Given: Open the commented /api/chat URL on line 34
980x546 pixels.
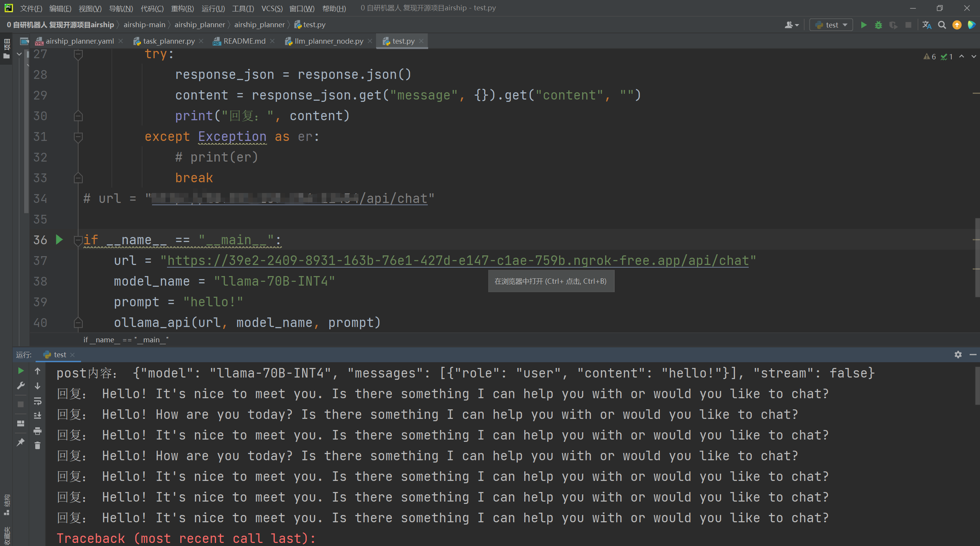Looking at the screenshot, I should pyautogui.click(x=290, y=198).
